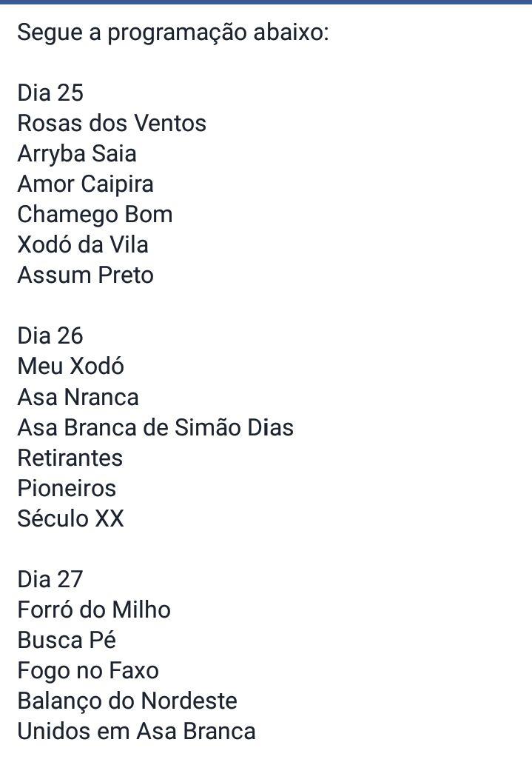Click 'Balanço do Nordeste' entry
532x765 pixels.
click(127, 701)
